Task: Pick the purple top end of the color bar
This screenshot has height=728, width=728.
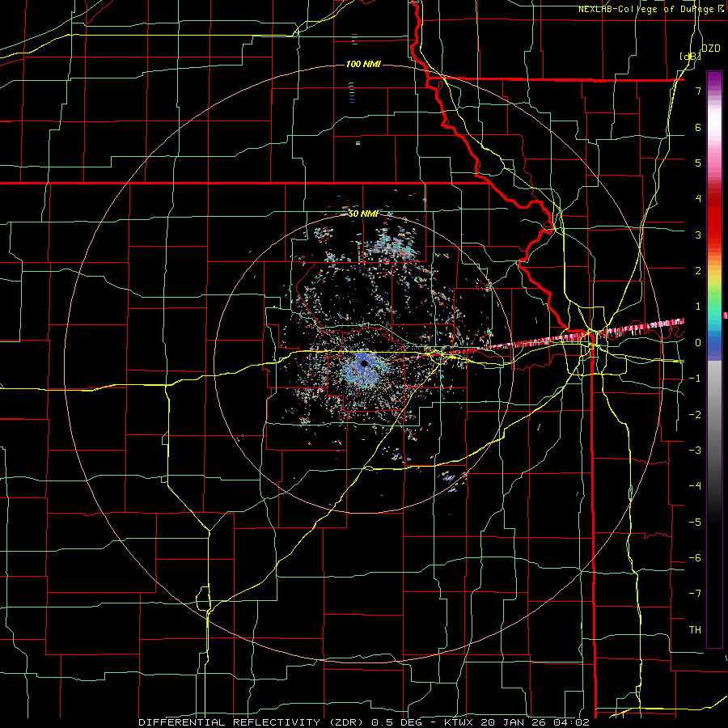Action: 714,77
